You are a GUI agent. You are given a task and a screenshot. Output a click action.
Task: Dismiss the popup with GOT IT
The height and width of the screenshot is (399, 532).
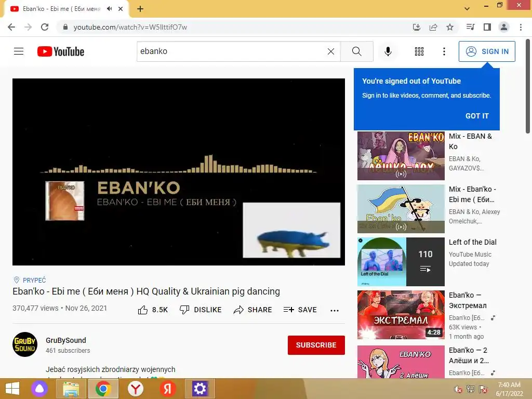477,116
